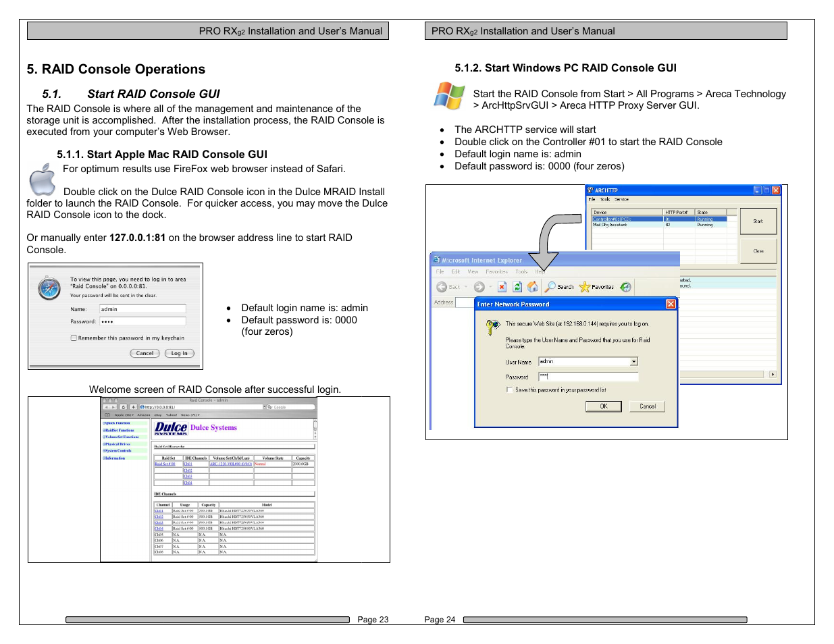Image resolution: width=834 pixels, height=644 pixels.
Task: Click the Password field in Network Password dialog
Action: click(x=588, y=377)
